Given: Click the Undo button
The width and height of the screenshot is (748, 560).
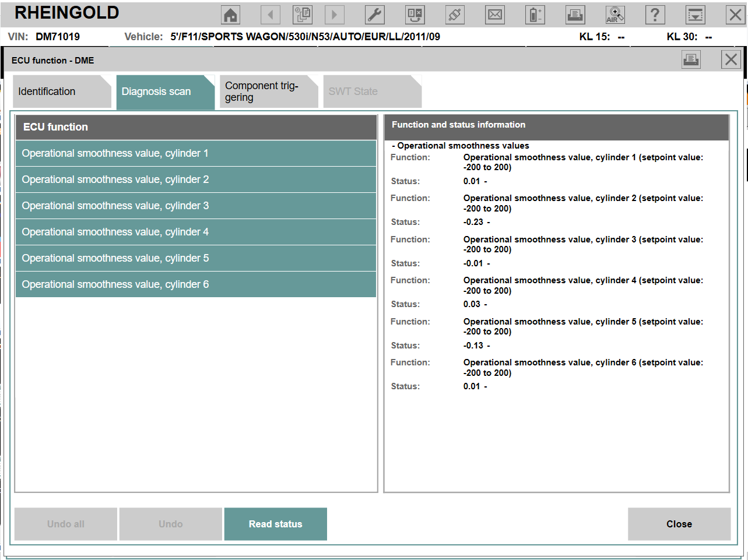Looking at the screenshot, I should pos(171,524).
